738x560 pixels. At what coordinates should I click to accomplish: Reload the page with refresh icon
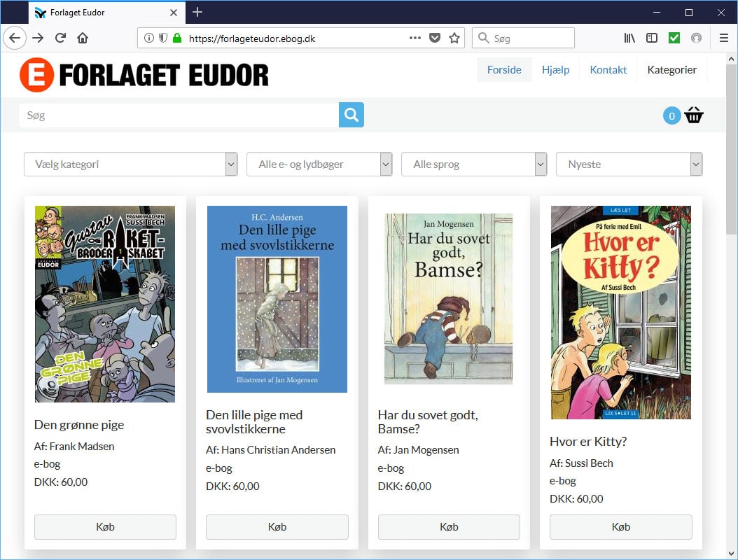pyautogui.click(x=60, y=38)
